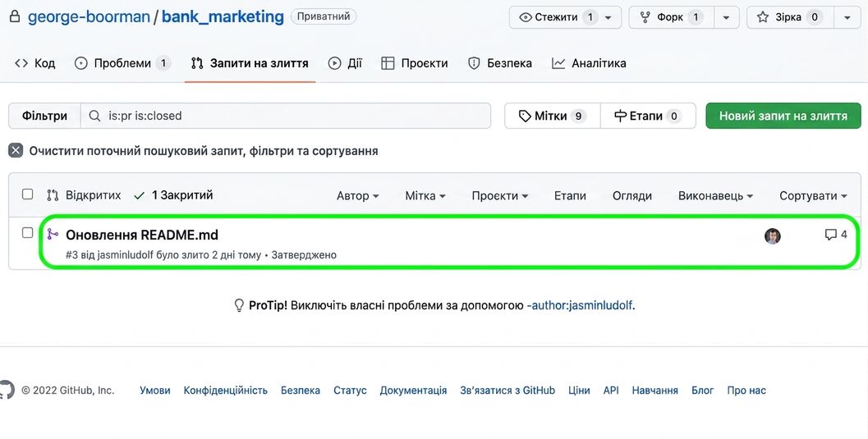Open the Дії tab
This screenshot has height=439, width=868.
[x=345, y=63]
